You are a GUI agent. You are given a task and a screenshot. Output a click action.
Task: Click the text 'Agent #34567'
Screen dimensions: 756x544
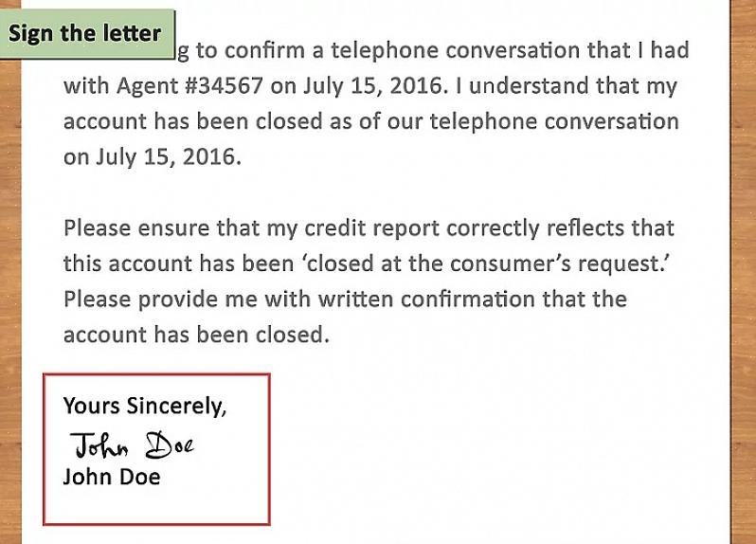(190, 86)
